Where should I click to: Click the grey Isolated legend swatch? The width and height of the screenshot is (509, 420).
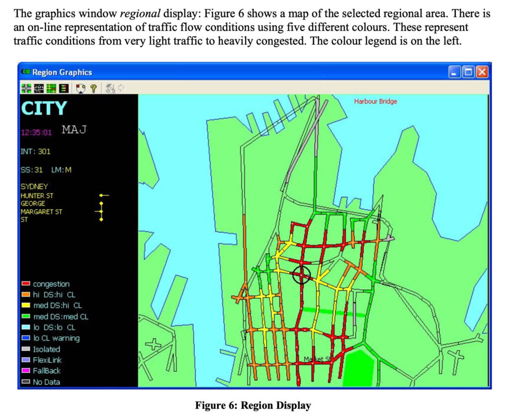click(26, 349)
